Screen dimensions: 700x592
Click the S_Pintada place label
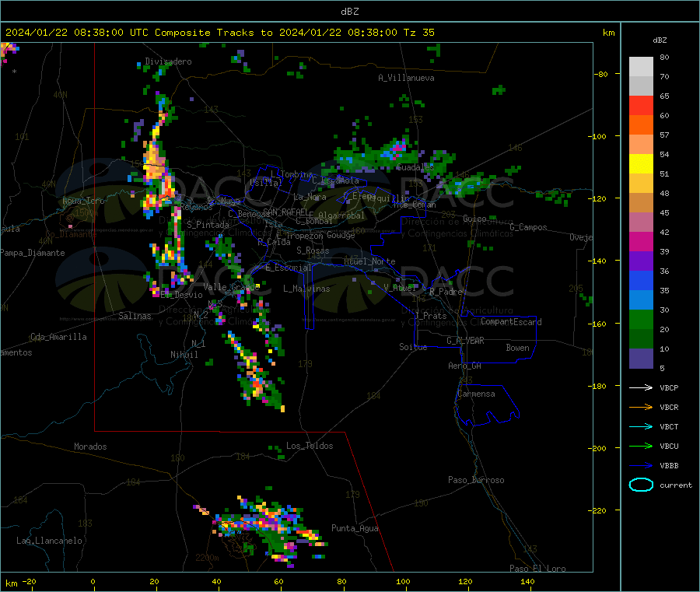208,225
